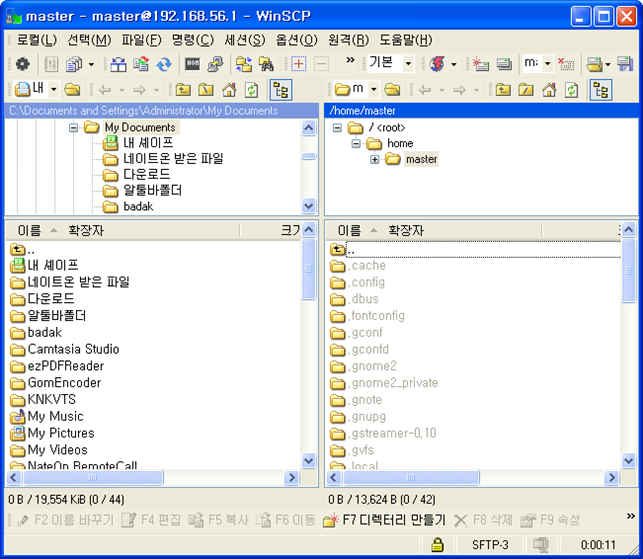643x559 pixels.
Task: Click the blue circular-arrows update icon
Action: [164, 64]
